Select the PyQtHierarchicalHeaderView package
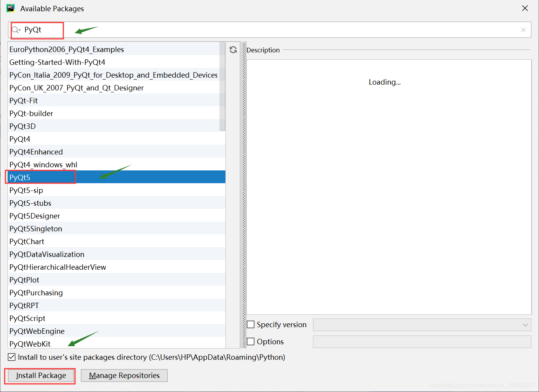This screenshot has width=539, height=392. tap(117, 267)
